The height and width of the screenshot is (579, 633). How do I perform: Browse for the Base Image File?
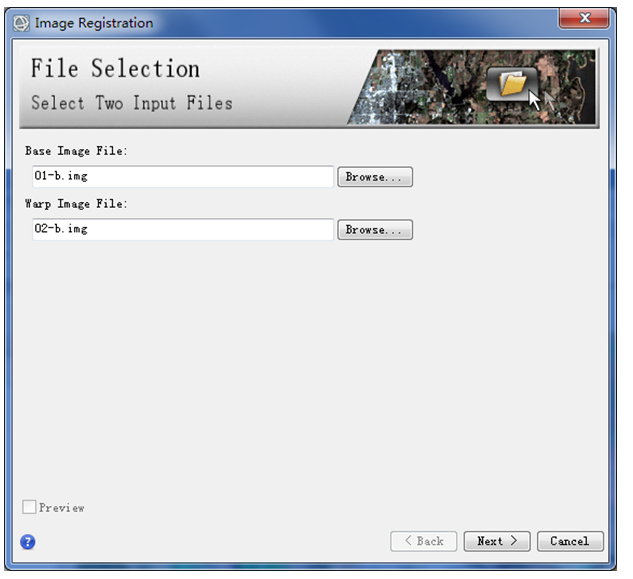tap(375, 177)
